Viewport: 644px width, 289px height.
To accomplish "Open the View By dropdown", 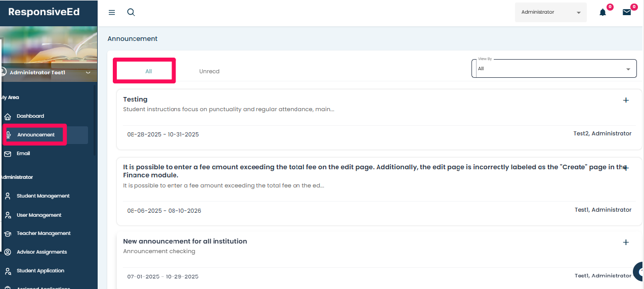I will [553, 69].
